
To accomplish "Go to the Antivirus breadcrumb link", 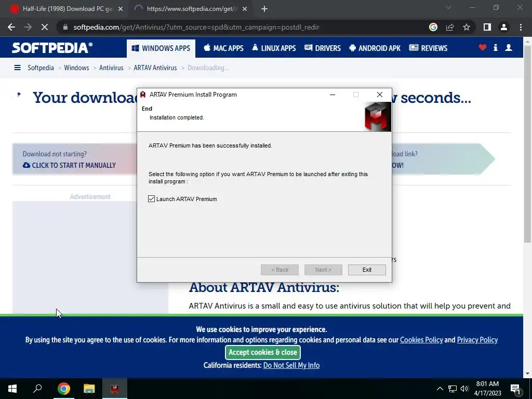I will click(x=111, y=68).
